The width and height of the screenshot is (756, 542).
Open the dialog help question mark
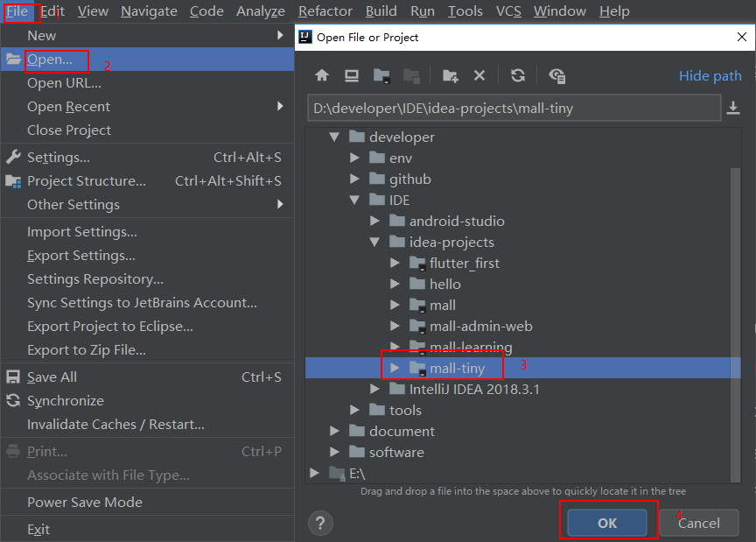coord(320,523)
